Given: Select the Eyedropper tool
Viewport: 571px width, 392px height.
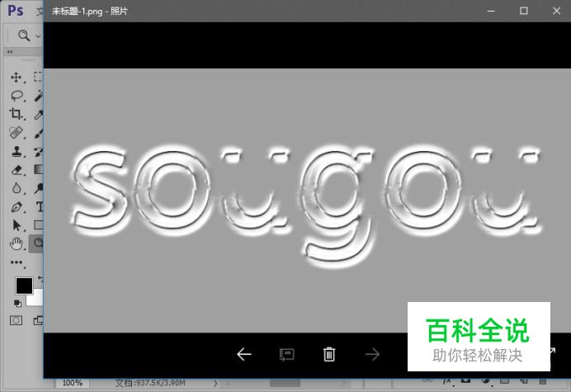Looking at the screenshot, I should [39, 115].
